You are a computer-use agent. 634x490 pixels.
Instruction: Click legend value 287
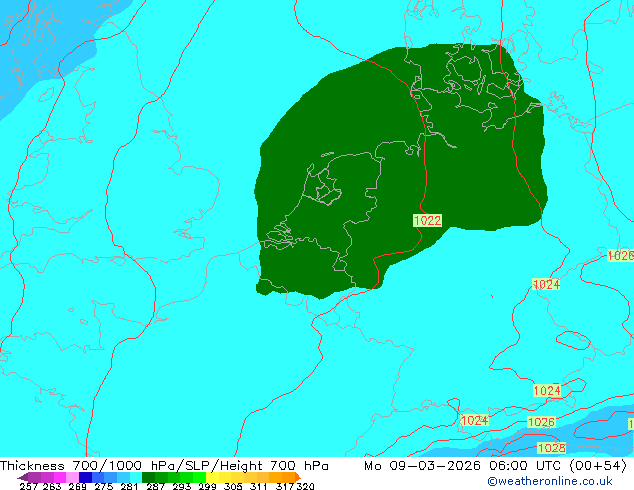[155, 486]
